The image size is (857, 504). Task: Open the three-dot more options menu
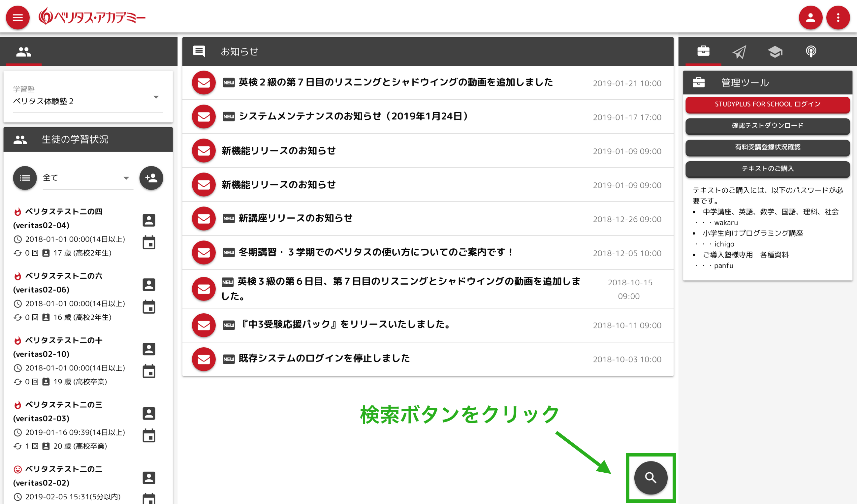tap(838, 17)
